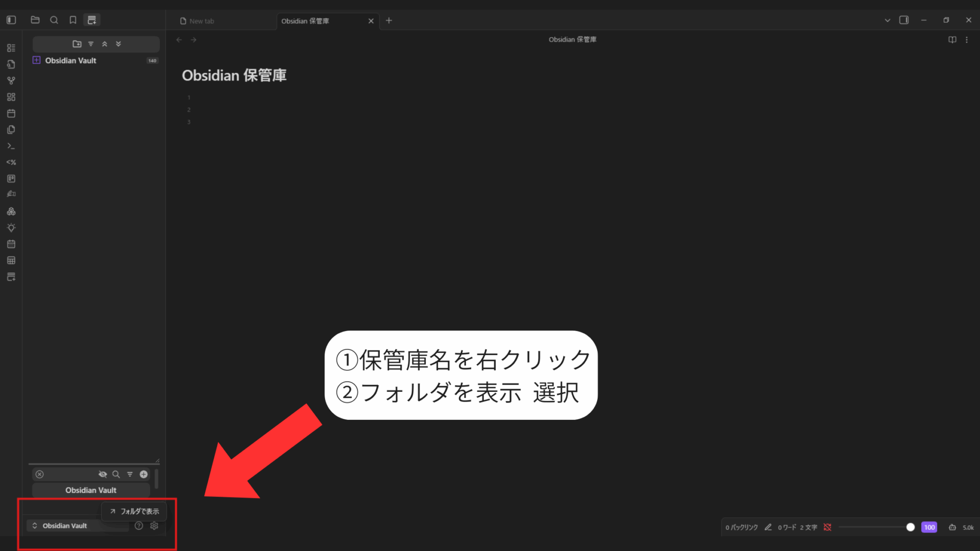Click the red sync-off status icon
The width and height of the screenshot is (980, 551).
[x=827, y=528]
